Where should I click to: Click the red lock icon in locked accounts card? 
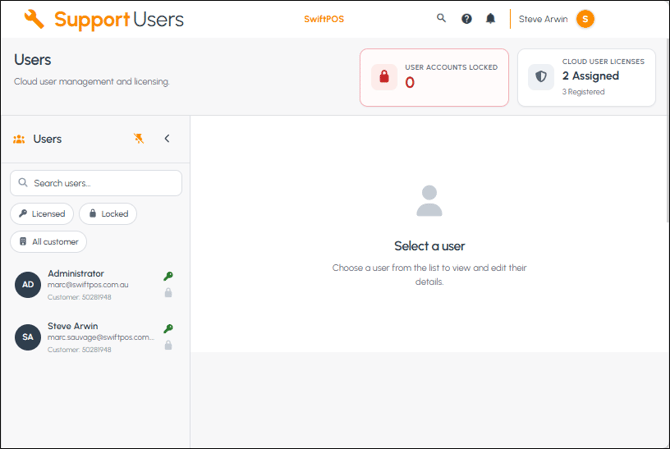[384, 76]
